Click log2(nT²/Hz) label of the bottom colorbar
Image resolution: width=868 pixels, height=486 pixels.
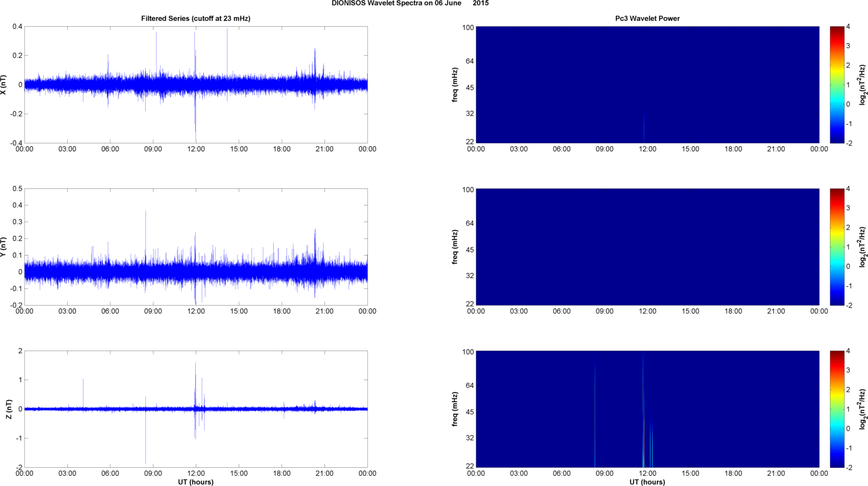[x=863, y=409]
